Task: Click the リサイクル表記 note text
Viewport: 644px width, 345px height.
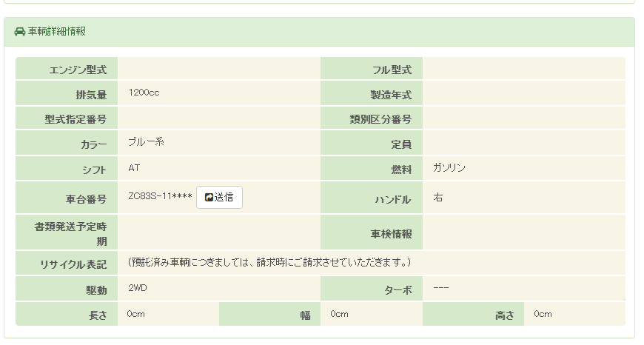Action: point(269,263)
